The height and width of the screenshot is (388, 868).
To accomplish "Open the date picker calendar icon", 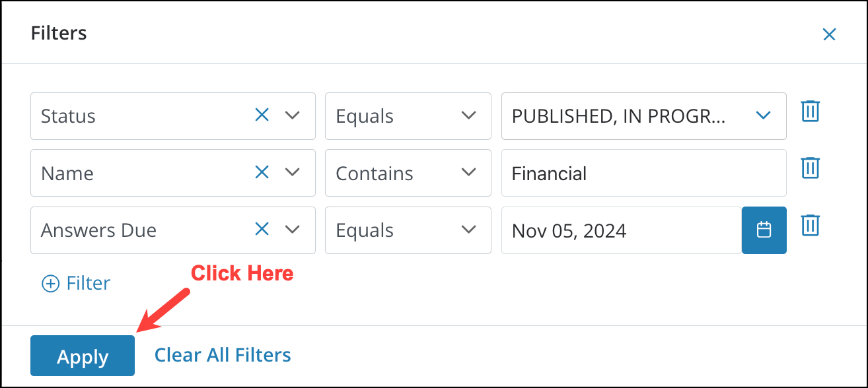I will click(x=764, y=230).
